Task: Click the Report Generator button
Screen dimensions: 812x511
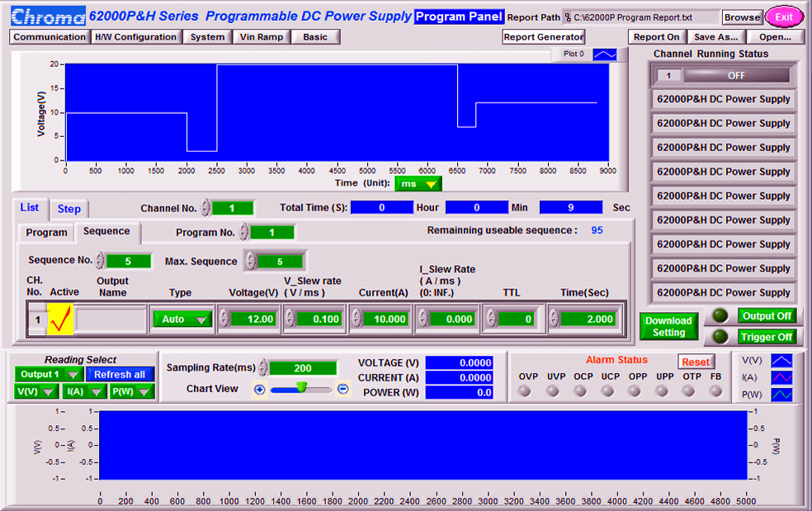Action: pos(544,37)
